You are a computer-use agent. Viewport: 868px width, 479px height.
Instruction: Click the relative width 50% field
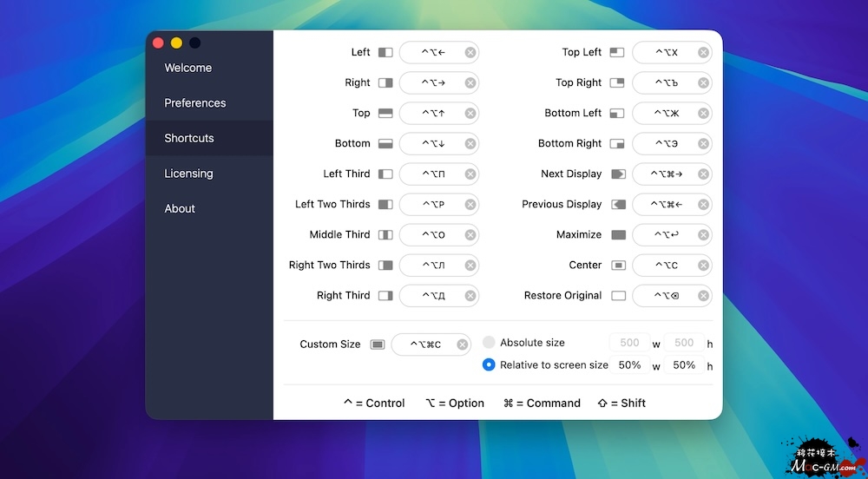(629, 365)
